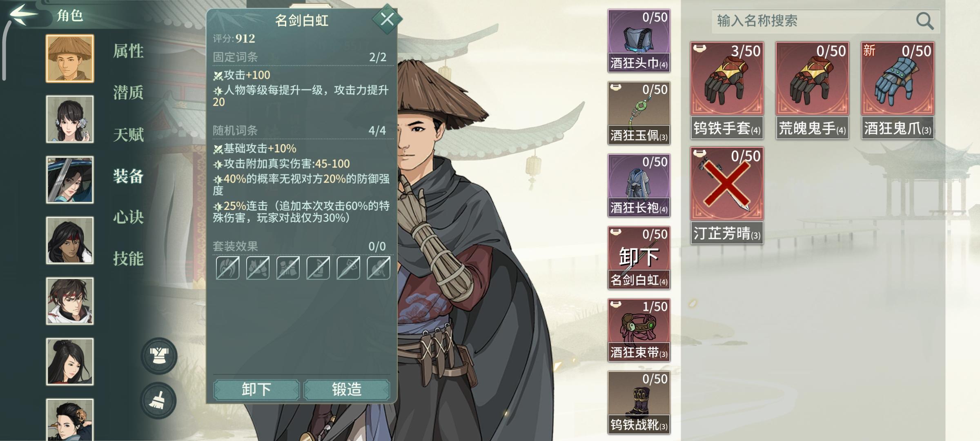980x441 pixels.
Task: Click the search magnifier icon
Action: [924, 21]
